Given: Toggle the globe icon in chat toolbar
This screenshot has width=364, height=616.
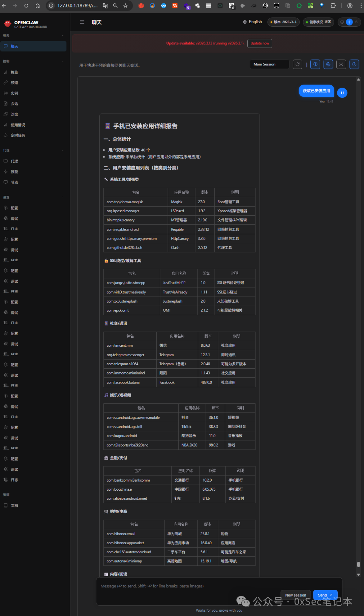Looking at the screenshot, I should click(328, 64).
